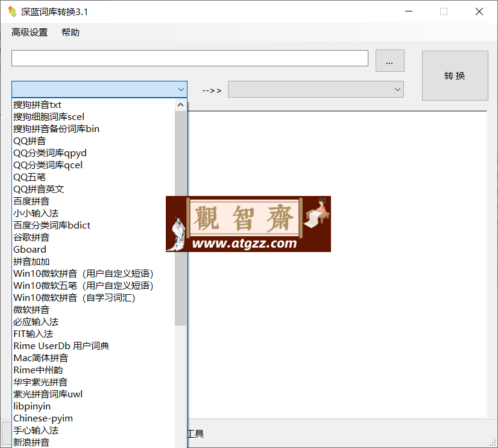Close the 深蓝词库转换 window
Viewport: 498px width, 448px height.
[479, 11]
